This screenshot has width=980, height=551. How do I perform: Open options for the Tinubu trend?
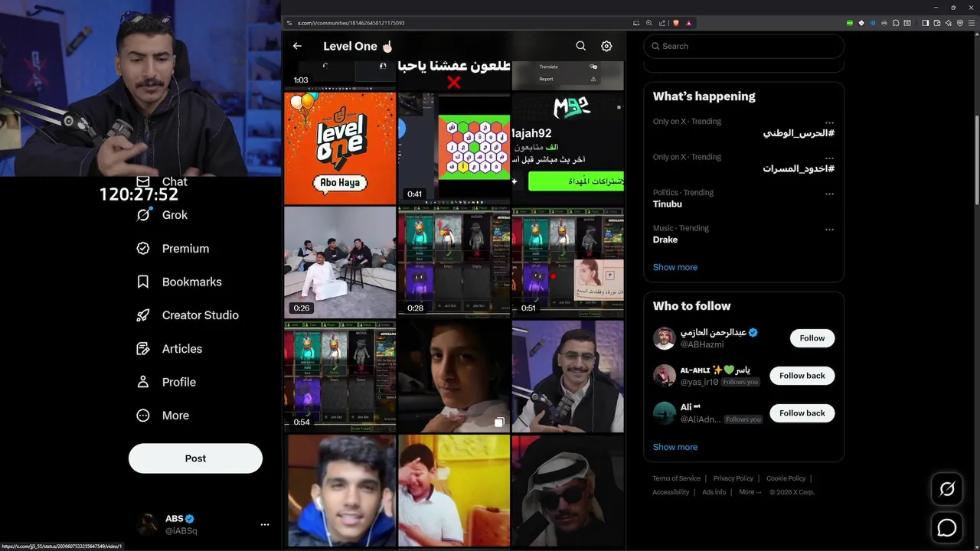829,194
